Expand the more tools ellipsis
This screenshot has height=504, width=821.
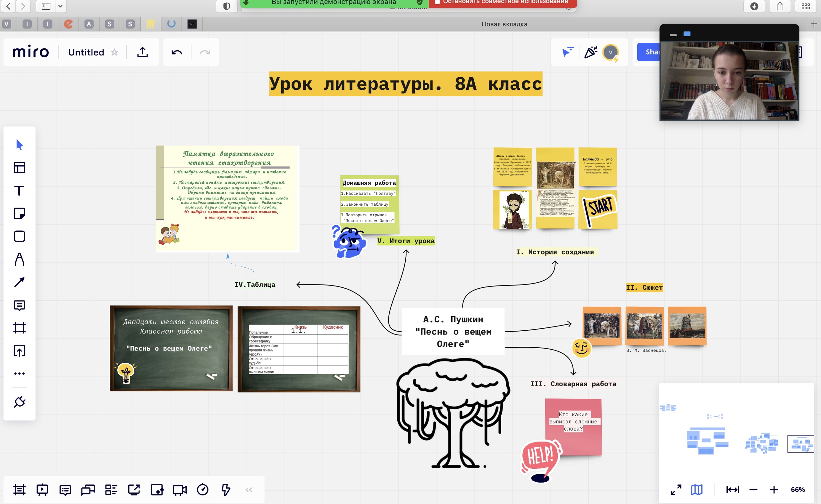(19, 373)
